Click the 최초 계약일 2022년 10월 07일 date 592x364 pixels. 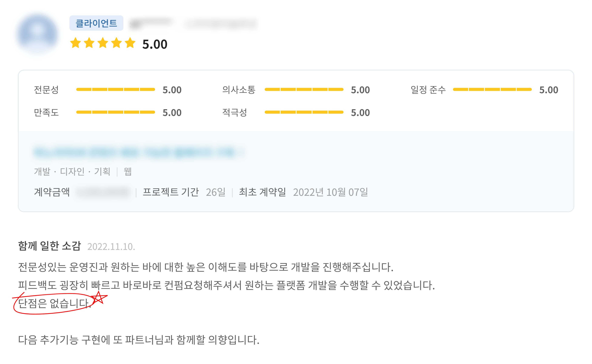(x=330, y=192)
